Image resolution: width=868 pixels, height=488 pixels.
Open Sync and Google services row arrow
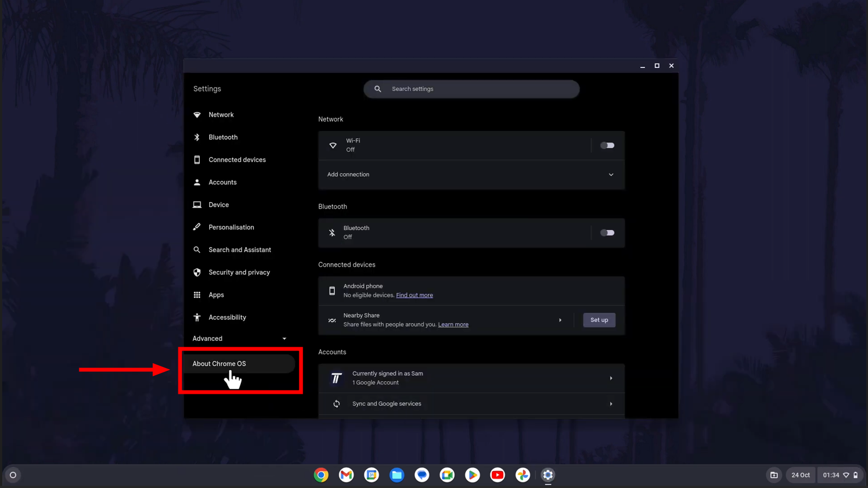(611, 404)
